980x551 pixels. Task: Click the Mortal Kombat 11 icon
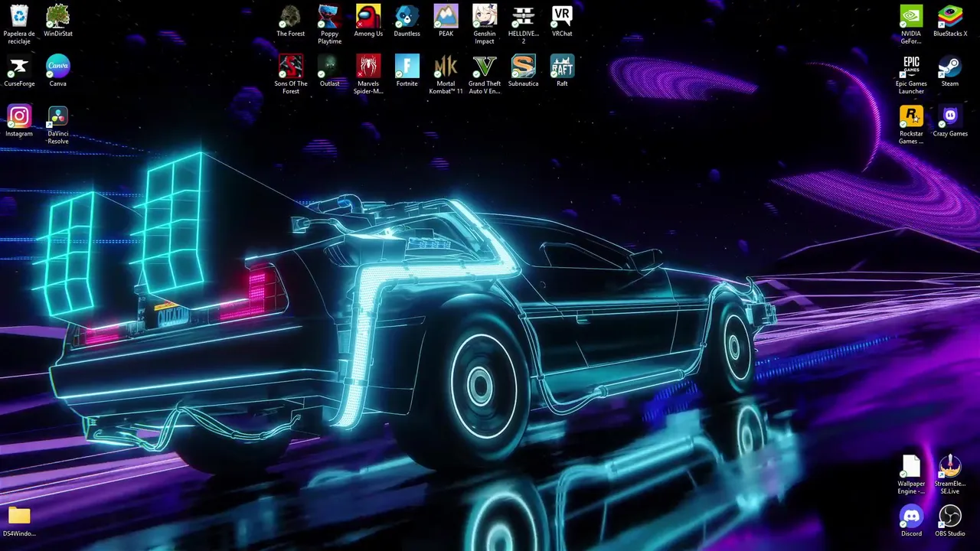pyautogui.click(x=446, y=66)
